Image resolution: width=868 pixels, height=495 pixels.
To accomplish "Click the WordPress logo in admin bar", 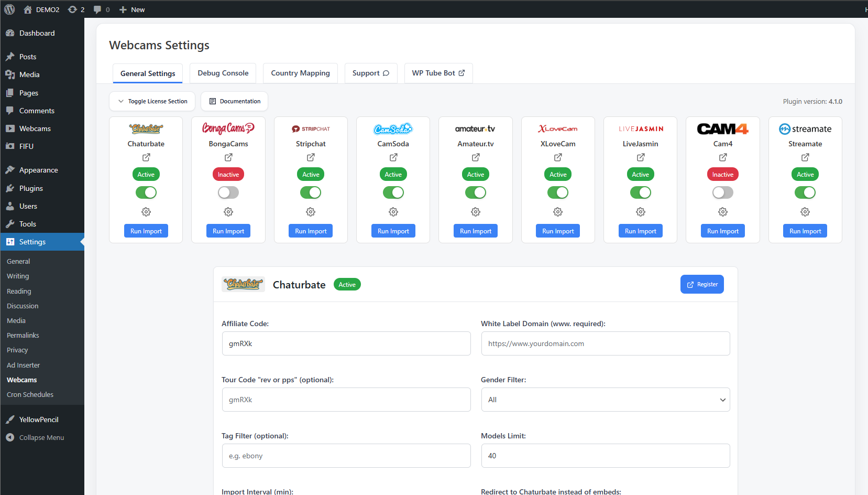I will click(9, 9).
